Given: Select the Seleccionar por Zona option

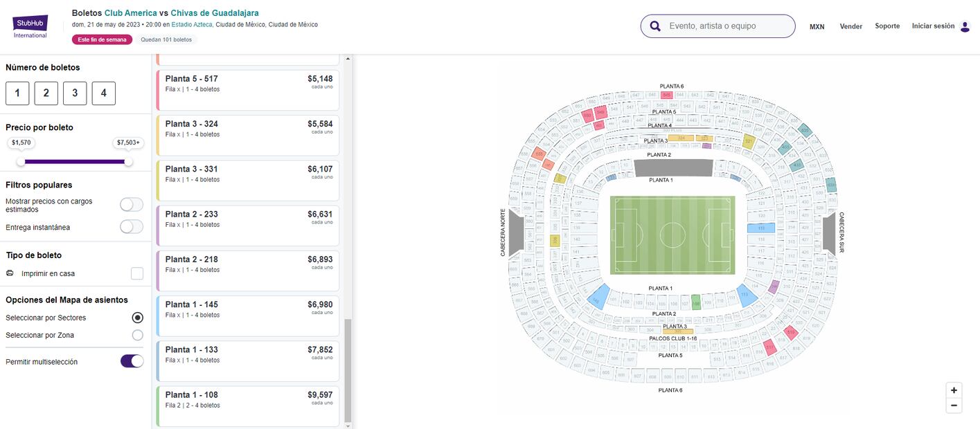Looking at the screenshot, I should [x=138, y=336].
